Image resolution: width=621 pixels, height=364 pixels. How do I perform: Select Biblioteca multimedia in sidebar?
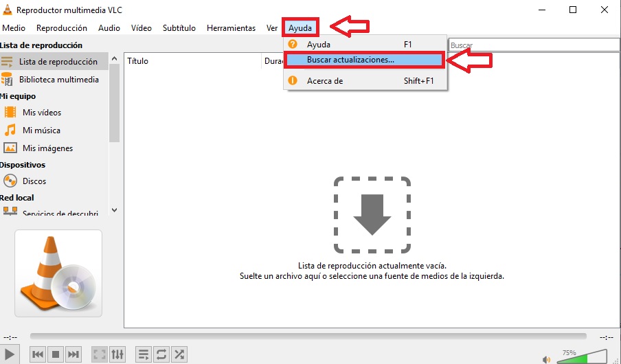[x=58, y=80]
